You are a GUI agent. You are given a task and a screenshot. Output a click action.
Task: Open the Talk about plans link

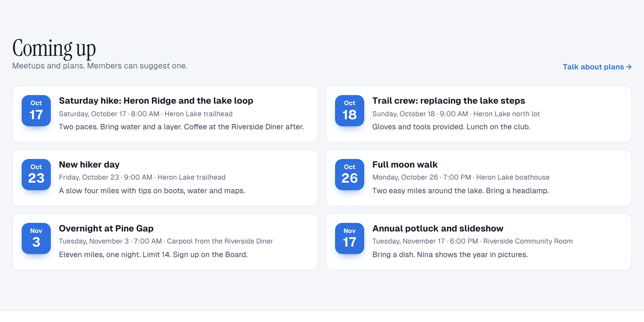[597, 67]
